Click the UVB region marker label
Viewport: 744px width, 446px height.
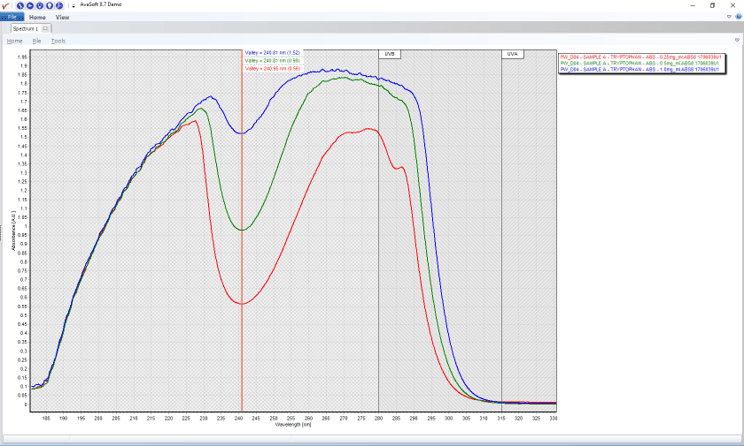390,54
